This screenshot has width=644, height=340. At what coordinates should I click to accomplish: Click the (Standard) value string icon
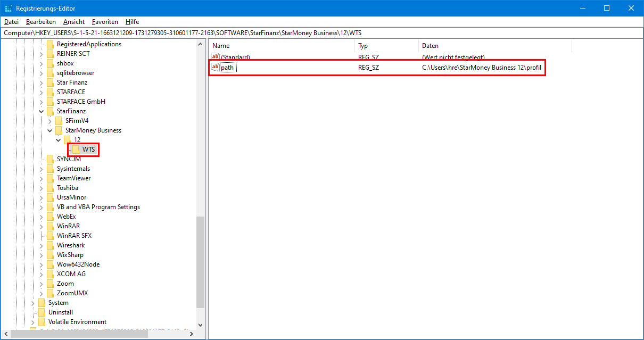click(216, 57)
